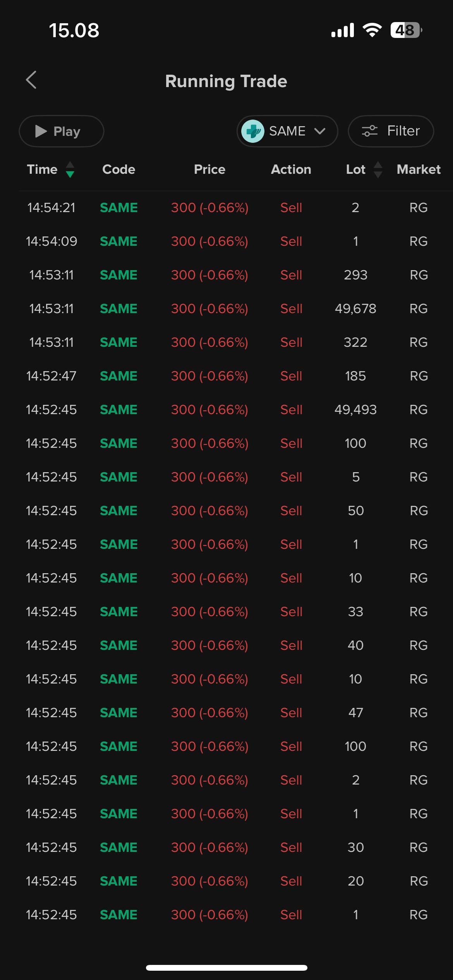Tap the Filter sliders icon
The height and width of the screenshot is (980, 453).
point(369,131)
